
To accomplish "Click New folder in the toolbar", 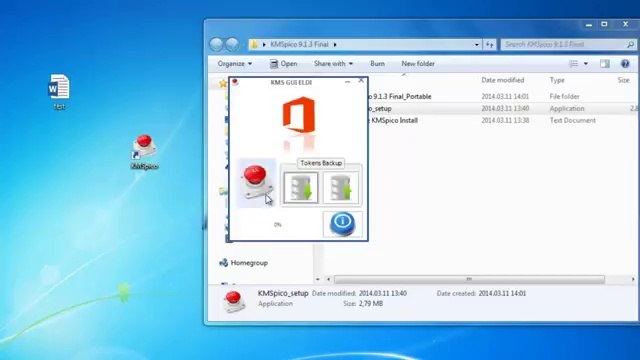I will pos(418,64).
